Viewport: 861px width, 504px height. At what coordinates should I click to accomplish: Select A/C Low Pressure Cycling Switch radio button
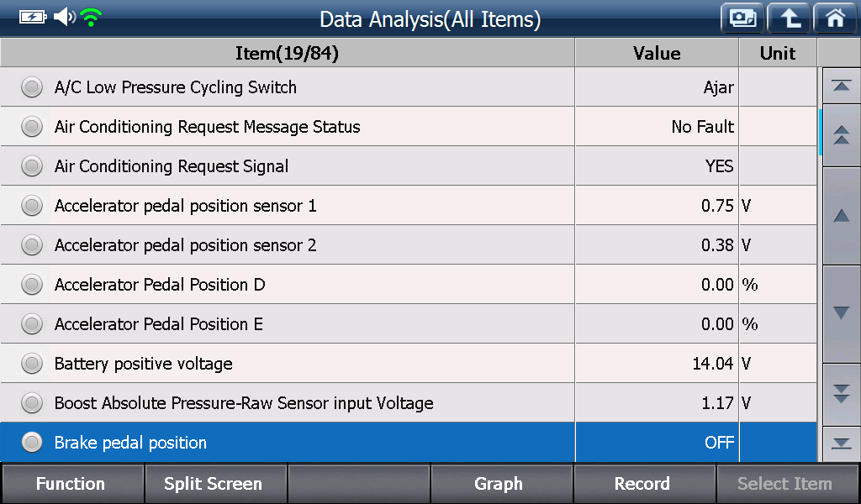pos(32,87)
